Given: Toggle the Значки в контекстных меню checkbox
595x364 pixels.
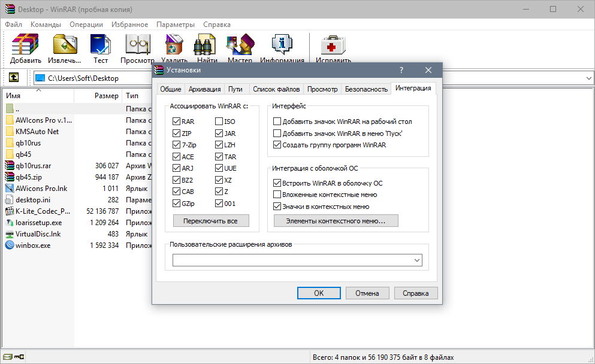Looking at the screenshot, I should 277,207.
